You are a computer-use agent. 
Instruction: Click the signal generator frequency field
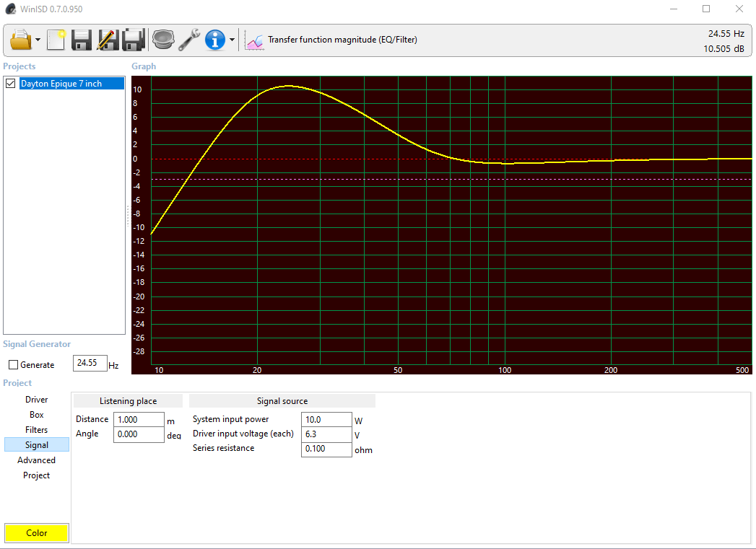click(x=90, y=363)
